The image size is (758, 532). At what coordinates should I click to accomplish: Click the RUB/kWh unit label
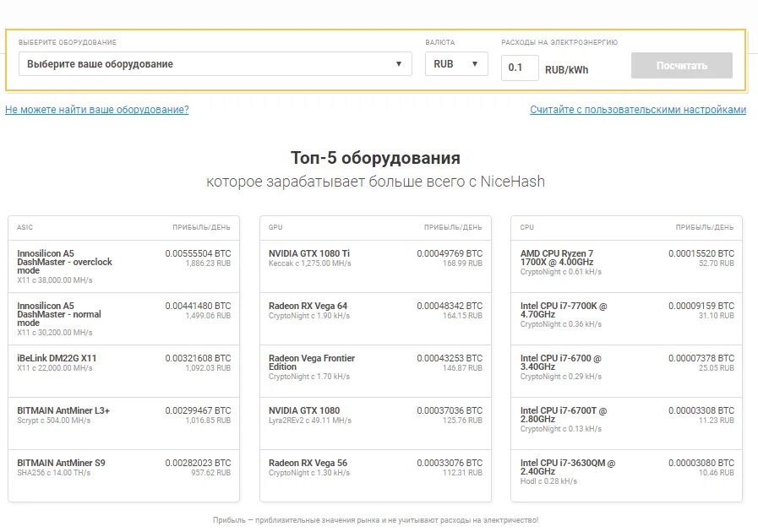pos(566,70)
